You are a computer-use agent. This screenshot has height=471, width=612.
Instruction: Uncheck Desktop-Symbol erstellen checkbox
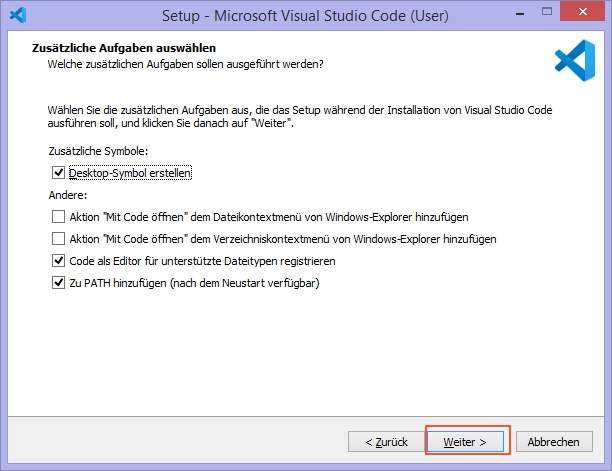[x=59, y=172]
